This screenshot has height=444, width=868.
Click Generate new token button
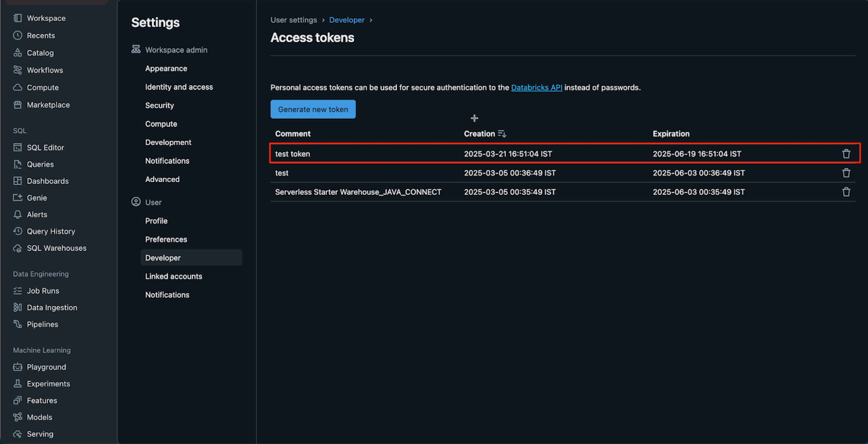(313, 109)
